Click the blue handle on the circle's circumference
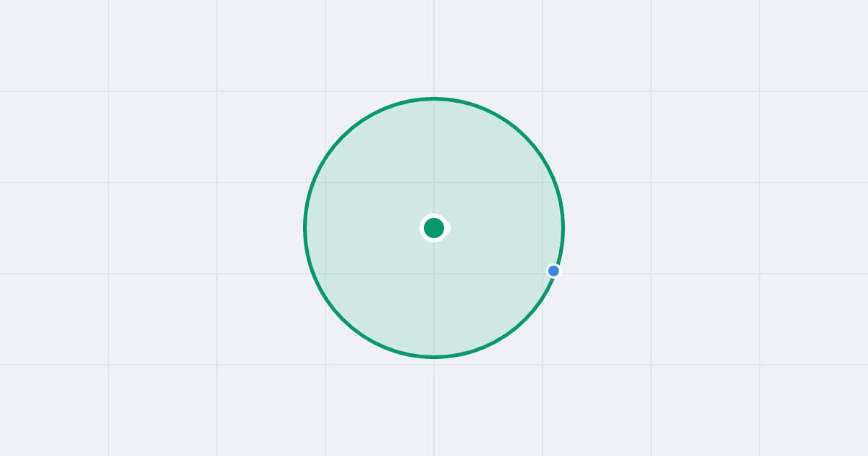 click(x=554, y=271)
